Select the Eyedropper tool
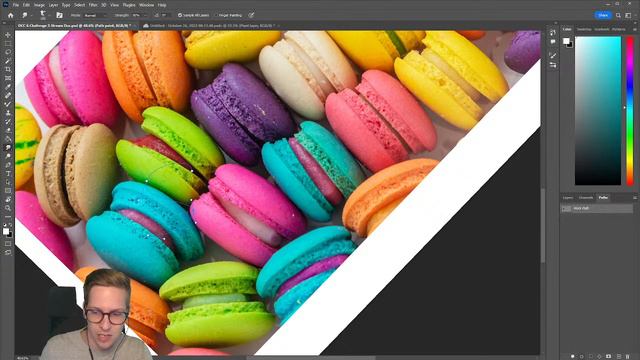This screenshot has height=360, width=640. 8,87
